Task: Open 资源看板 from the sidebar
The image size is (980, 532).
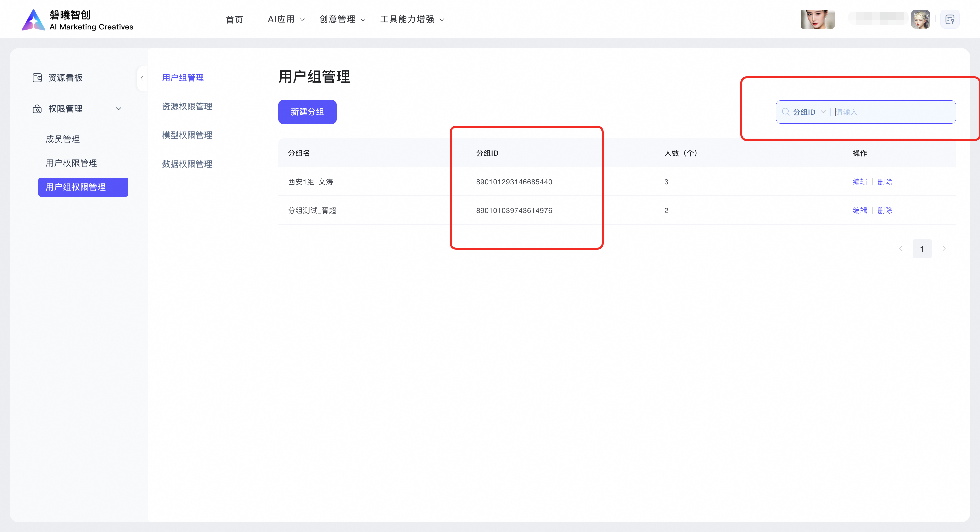Action: point(65,78)
